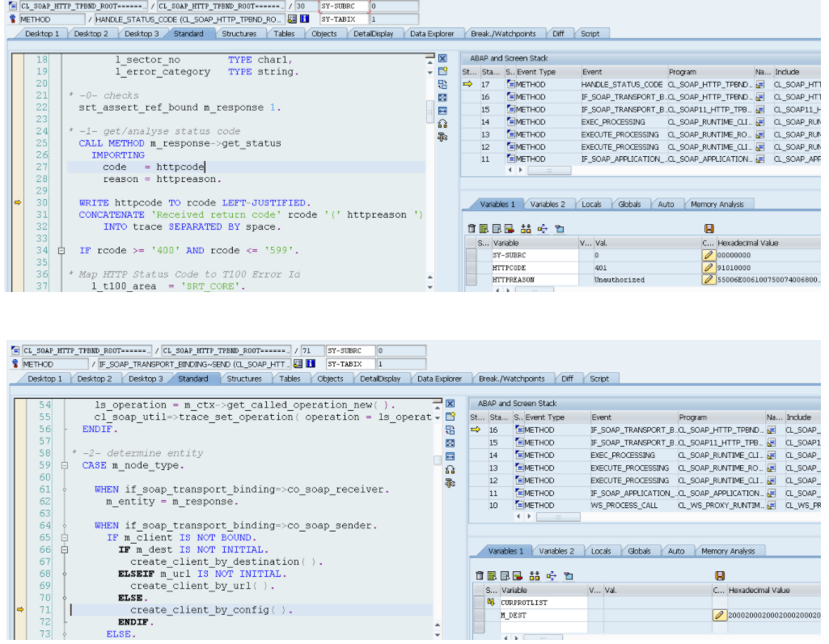The width and height of the screenshot is (829, 644).
Task: Collapse IF block at code line 66
Action: coord(65,550)
